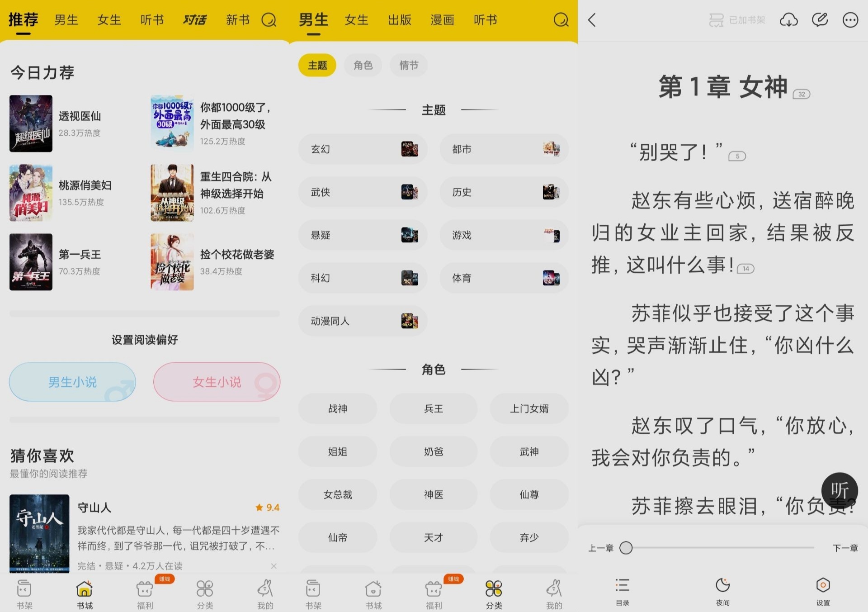Open 福利 in the left screen's bottom bar
The height and width of the screenshot is (612, 868).
[145, 594]
